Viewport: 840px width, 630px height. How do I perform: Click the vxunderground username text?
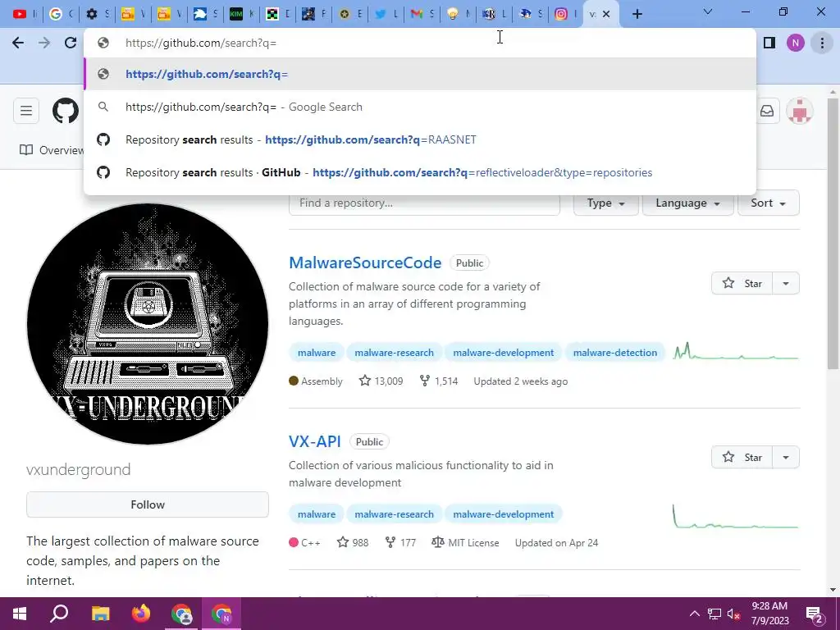pos(78,470)
